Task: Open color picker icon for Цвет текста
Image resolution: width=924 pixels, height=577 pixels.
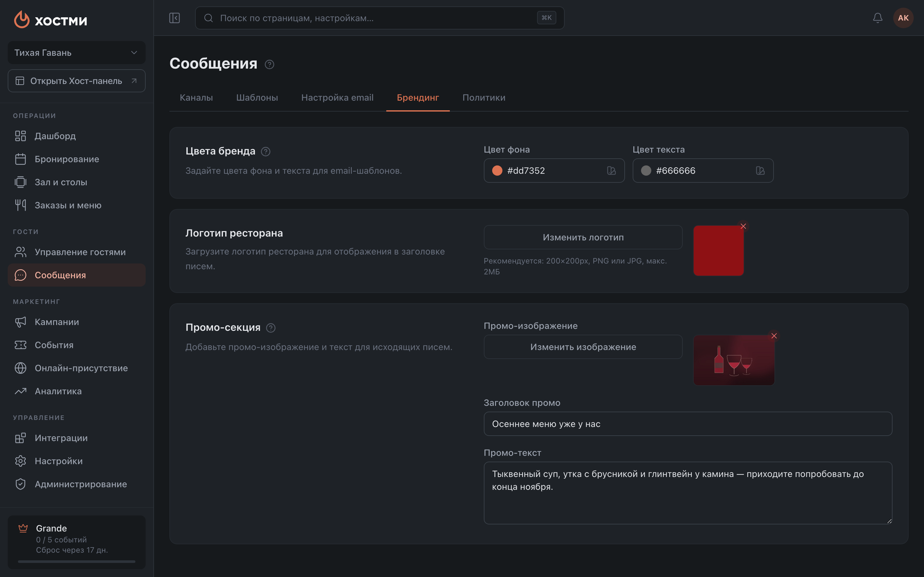Action: [x=760, y=171]
